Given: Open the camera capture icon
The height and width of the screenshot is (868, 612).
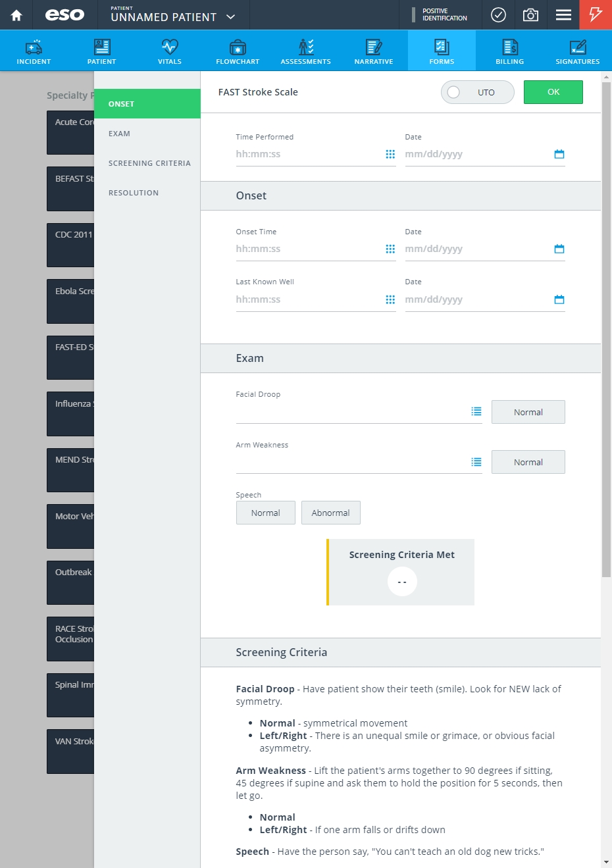Looking at the screenshot, I should (530, 15).
